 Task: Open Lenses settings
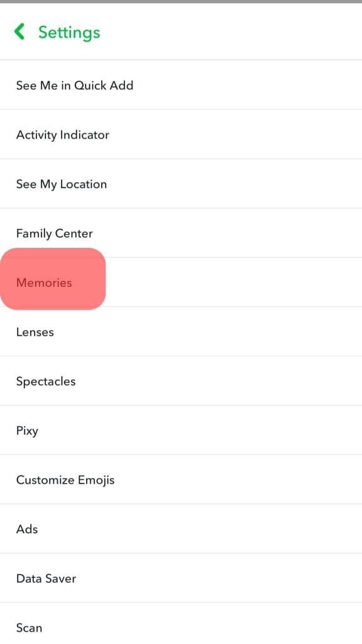tap(35, 332)
